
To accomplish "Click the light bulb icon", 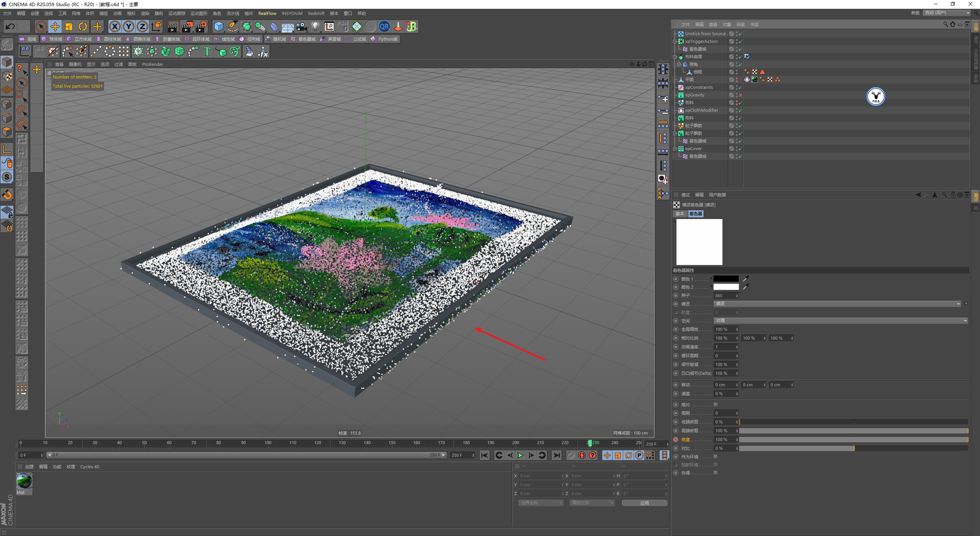I will point(315,26).
